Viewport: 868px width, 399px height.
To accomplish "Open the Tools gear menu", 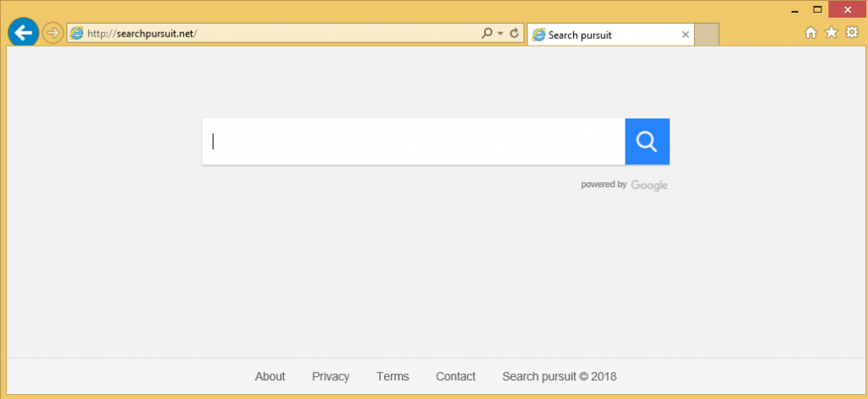I will coord(852,33).
